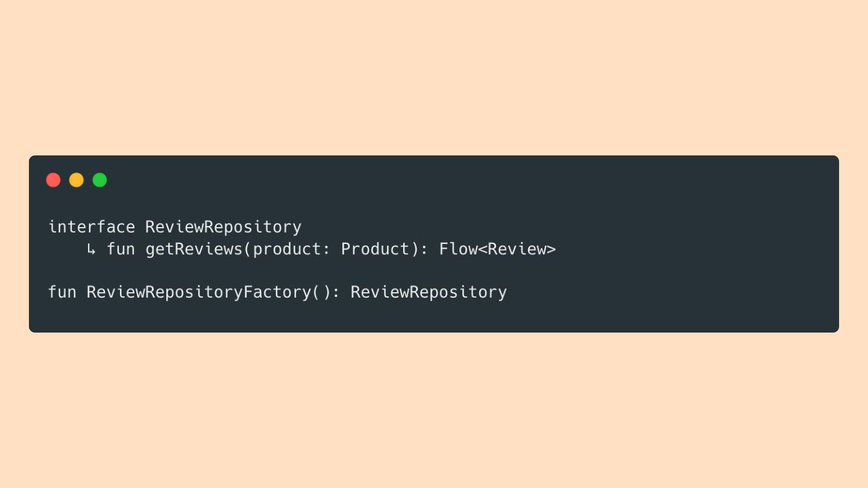Click the peach background above the code window
This screenshot has width=868, height=488.
[x=434, y=78]
